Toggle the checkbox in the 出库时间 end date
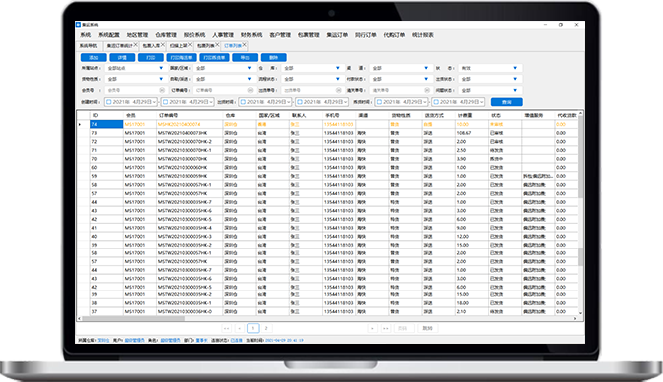Image resolution: width=663 pixels, height=382 pixels. 300,102
